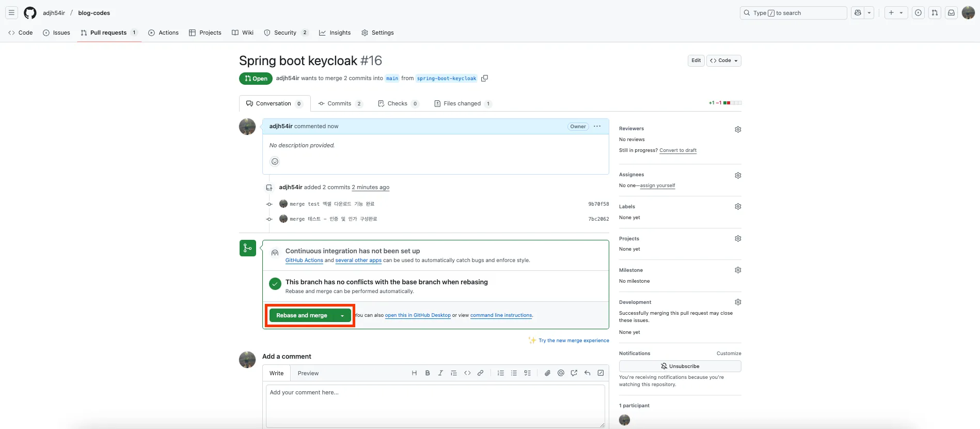Open Reviewers gear settings
980x429 pixels.
[738, 129]
